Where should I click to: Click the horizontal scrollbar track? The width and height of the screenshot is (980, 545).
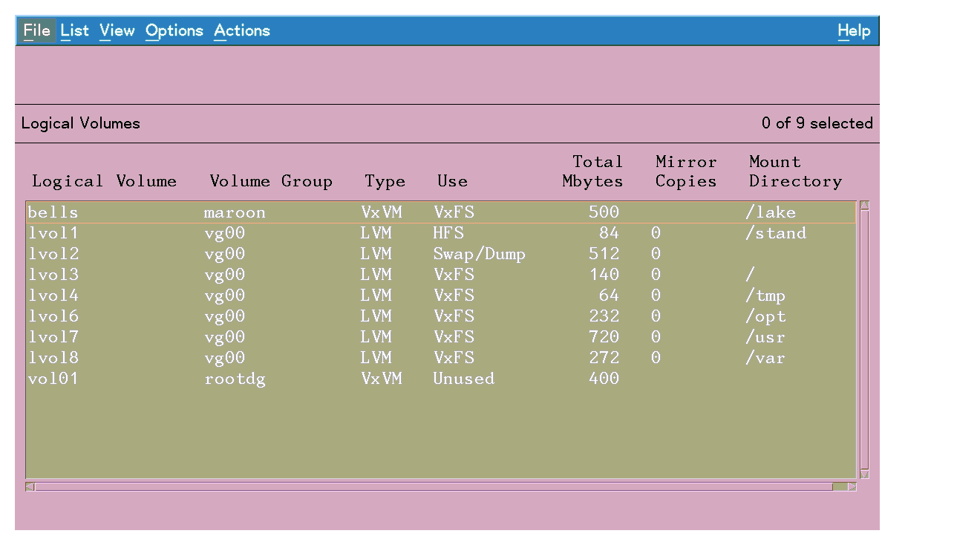[431, 487]
